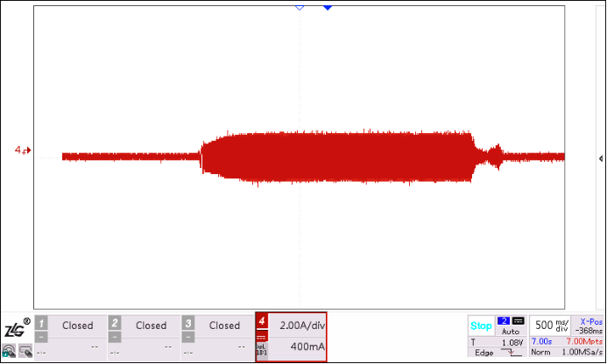Tap the touch lock icon
Screen dimensions: 607x364
(9, 351)
